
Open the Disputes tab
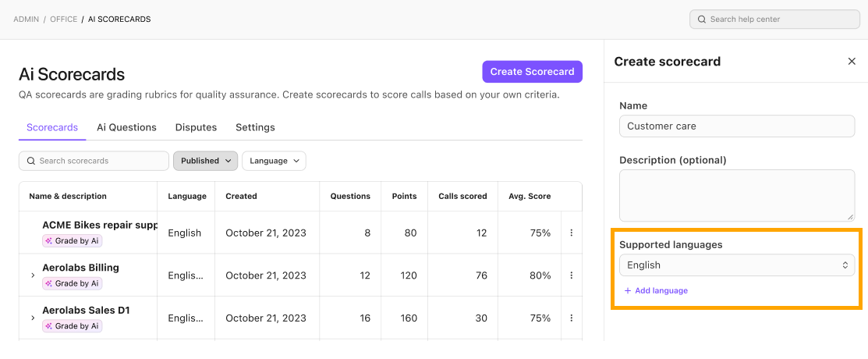196,127
